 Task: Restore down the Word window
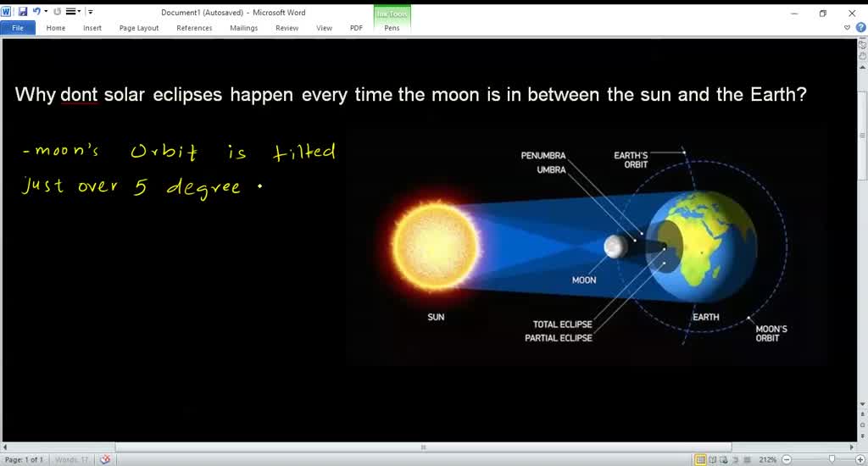[x=823, y=14]
